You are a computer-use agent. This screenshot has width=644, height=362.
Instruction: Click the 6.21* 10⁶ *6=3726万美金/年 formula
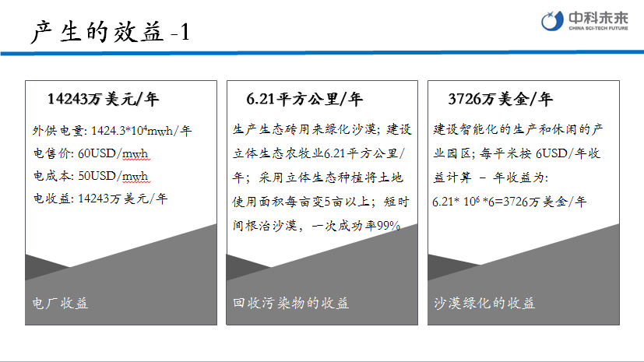pyautogui.click(x=509, y=202)
